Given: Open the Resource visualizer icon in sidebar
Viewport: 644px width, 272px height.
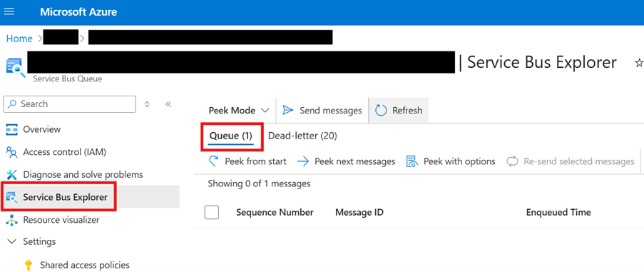Looking at the screenshot, I should coord(12,220).
